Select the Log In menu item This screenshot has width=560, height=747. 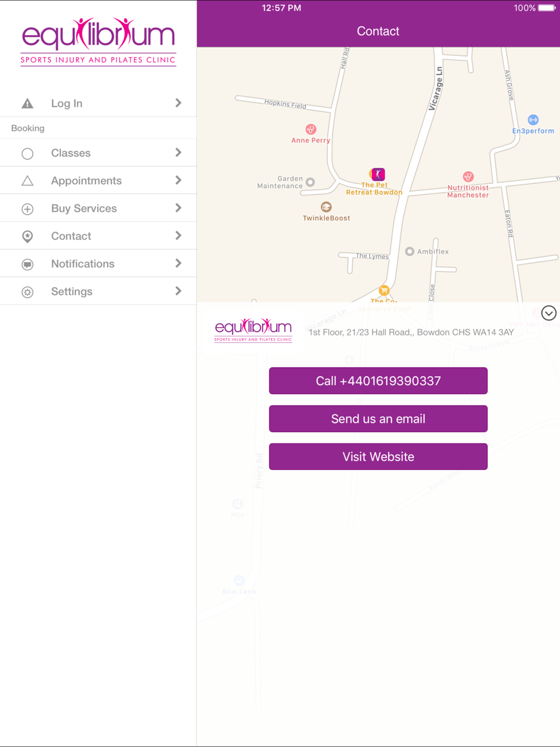pyautogui.click(x=98, y=104)
